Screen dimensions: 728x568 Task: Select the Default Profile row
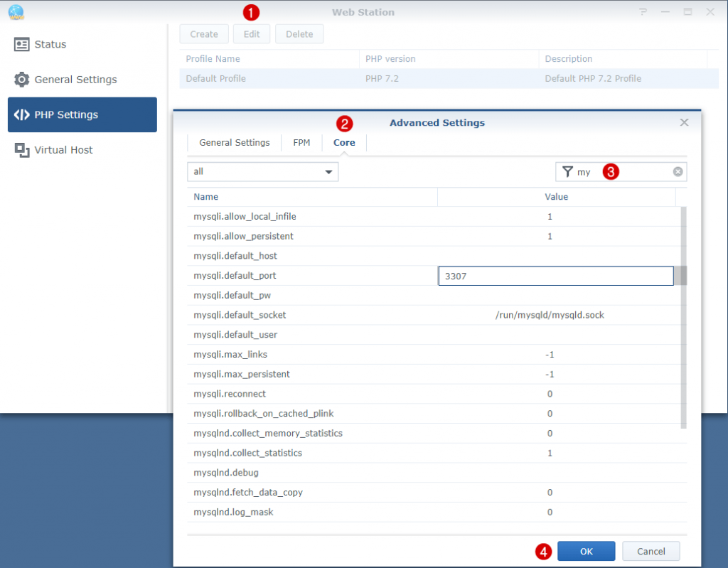284,78
